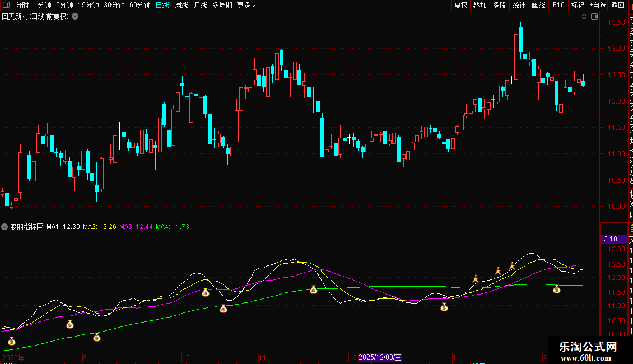Open the F10 company info

tap(558, 5)
